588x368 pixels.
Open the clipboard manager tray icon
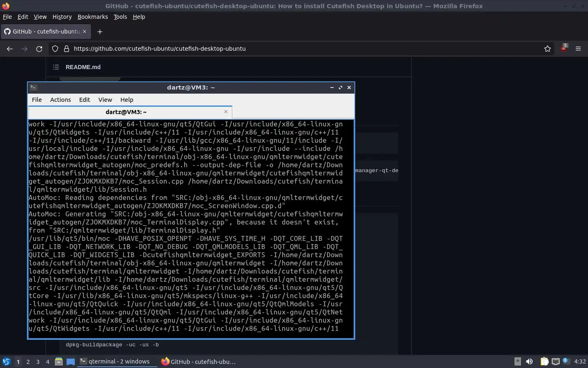pos(544,361)
